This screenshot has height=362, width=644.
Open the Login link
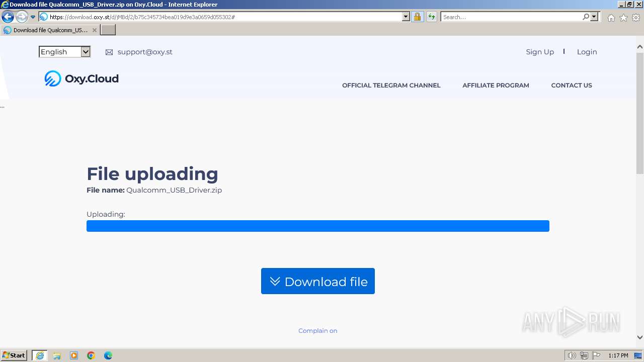(x=587, y=52)
